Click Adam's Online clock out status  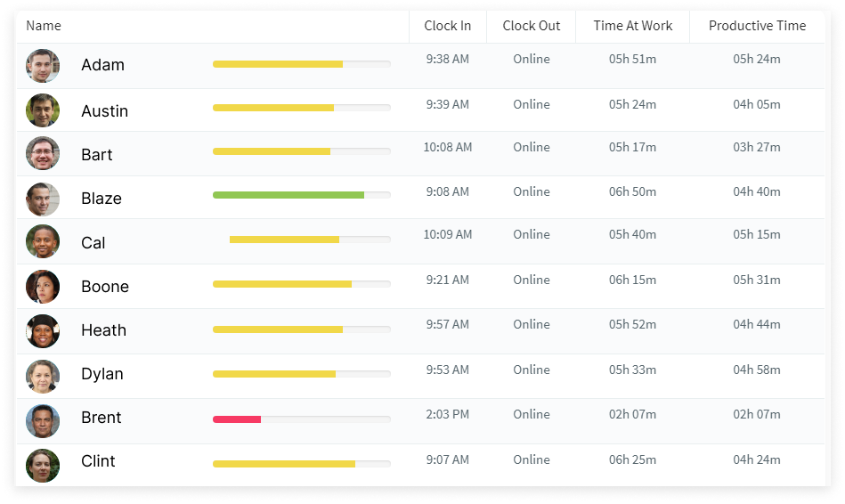click(532, 60)
